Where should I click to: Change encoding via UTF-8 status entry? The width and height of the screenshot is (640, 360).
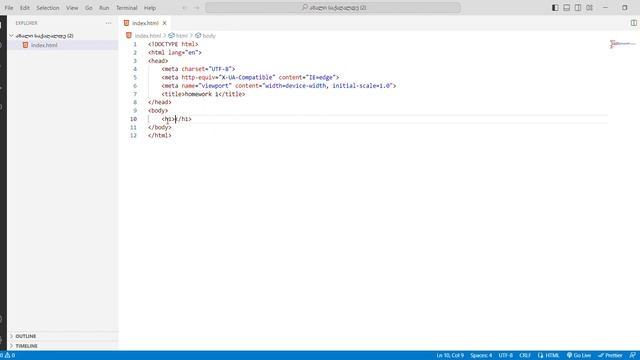pos(505,356)
